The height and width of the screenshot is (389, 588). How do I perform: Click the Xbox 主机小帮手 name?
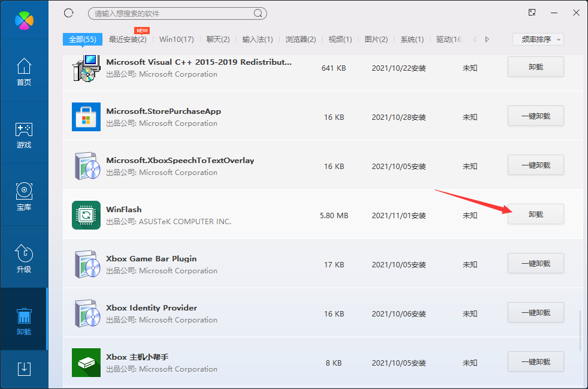[x=137, y=357]
